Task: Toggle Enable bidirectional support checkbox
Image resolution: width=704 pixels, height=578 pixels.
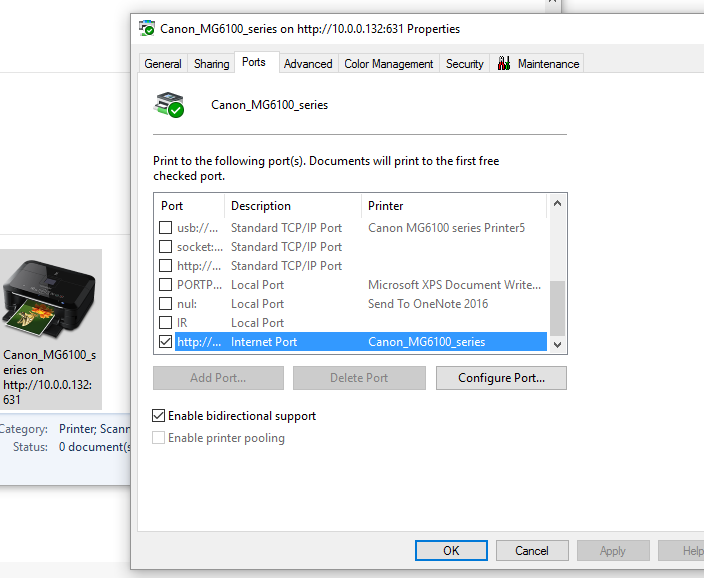Action: coord(158,416)
